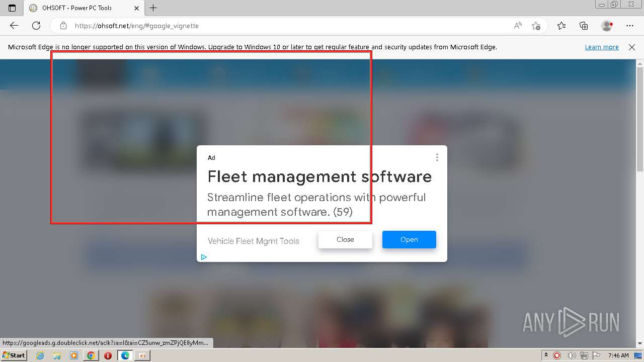Click the Streamline fleet operations description text
Screen dimensions: 644x362
point(316,205)
